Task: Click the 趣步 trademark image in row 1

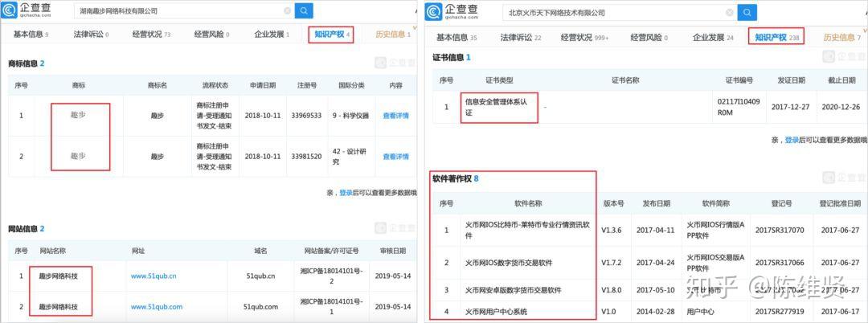Action: click(x=78, y=115)
